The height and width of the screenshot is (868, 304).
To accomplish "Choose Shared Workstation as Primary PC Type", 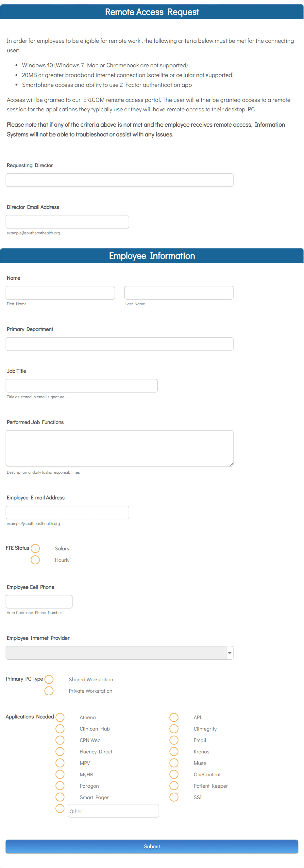I will coord(49,679).
